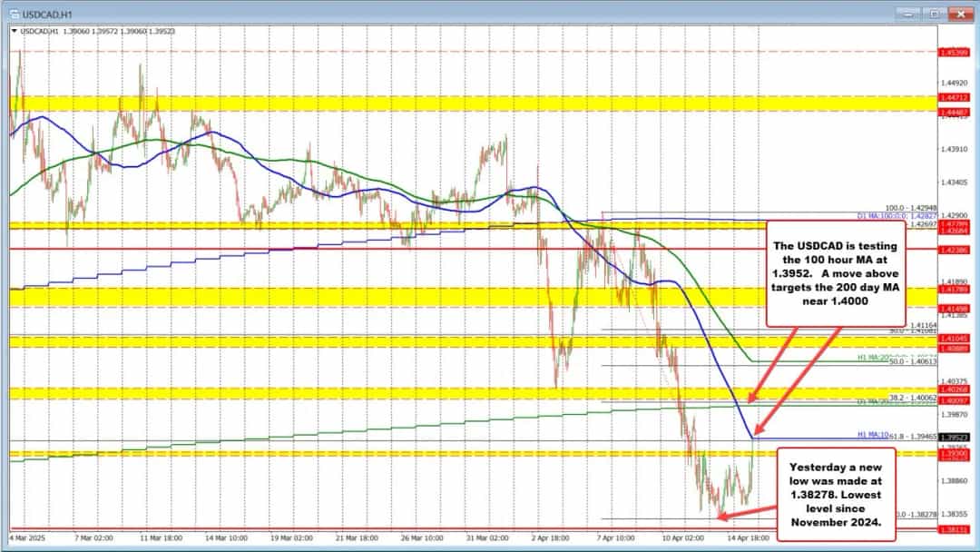Click the annotation box about testing the 100 hour MA
The image size is (980, 552).
835,275
